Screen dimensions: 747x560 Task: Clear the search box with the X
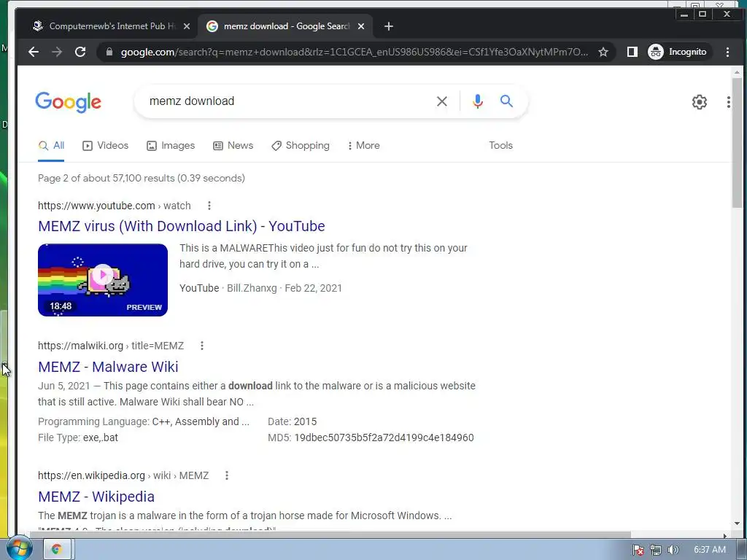coord(441,101)
